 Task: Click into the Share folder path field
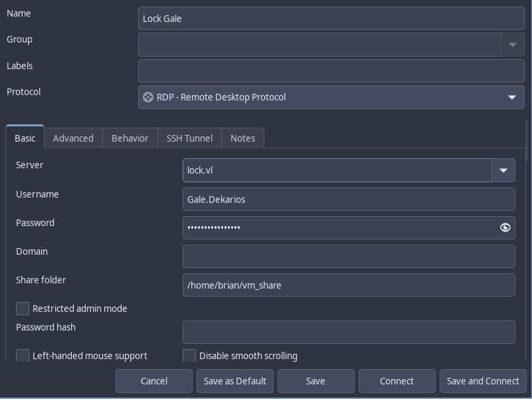coord(349,285)
